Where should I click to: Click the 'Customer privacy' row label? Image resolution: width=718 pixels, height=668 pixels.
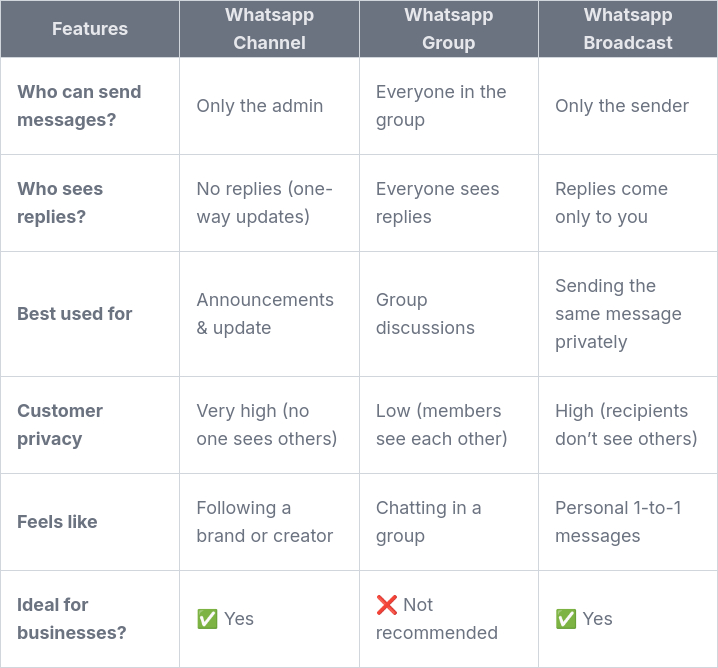[x=60, y=425]
